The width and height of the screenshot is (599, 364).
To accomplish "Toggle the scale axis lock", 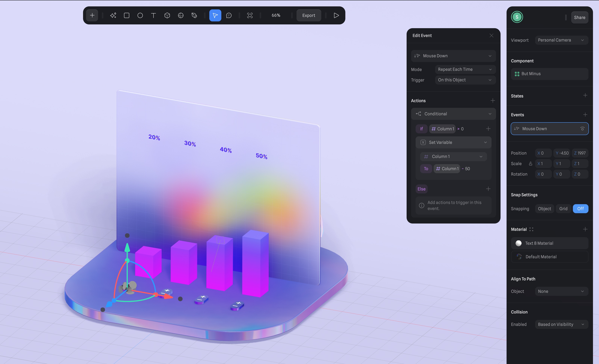I will [530, 164].
